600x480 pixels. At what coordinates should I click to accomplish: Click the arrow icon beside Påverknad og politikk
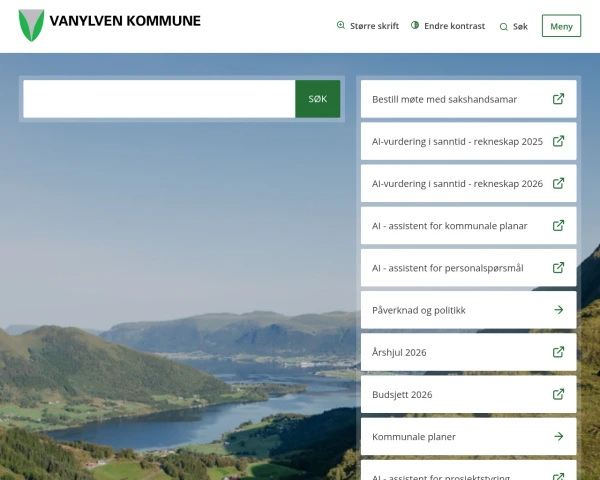coord(558,310)
